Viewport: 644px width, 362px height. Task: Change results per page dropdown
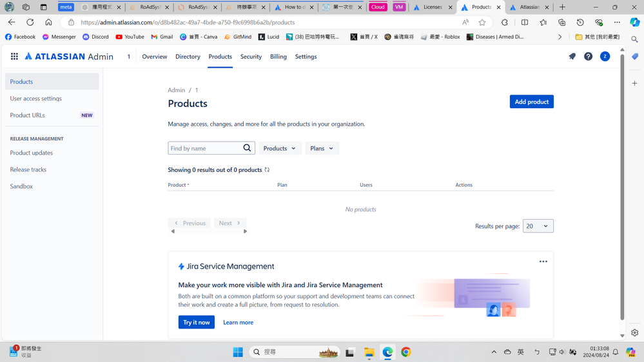pos(538,225)
